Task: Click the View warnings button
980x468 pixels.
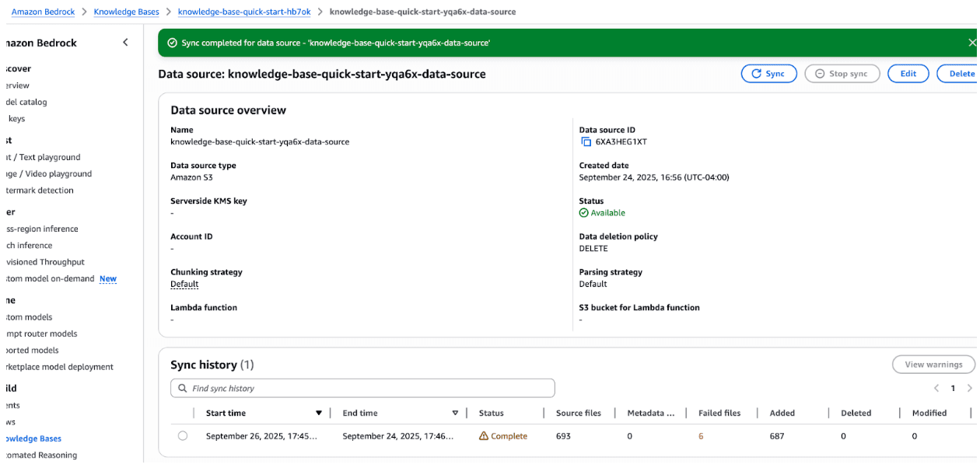Action: click(x=933, y=364)
